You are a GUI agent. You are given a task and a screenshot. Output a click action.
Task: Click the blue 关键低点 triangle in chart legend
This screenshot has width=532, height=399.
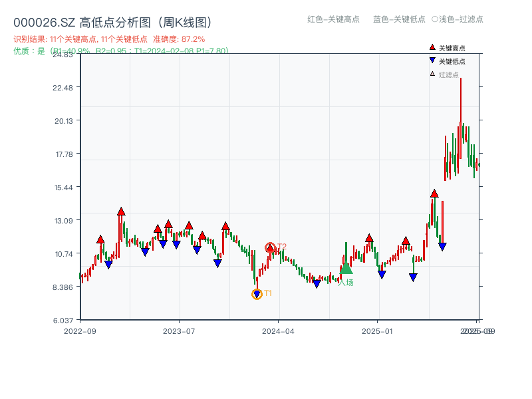click(432, 61)
